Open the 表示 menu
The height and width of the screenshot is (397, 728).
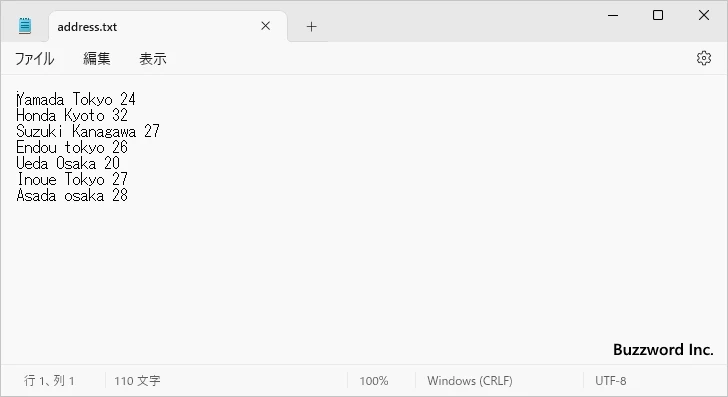(x=153, y=59)
